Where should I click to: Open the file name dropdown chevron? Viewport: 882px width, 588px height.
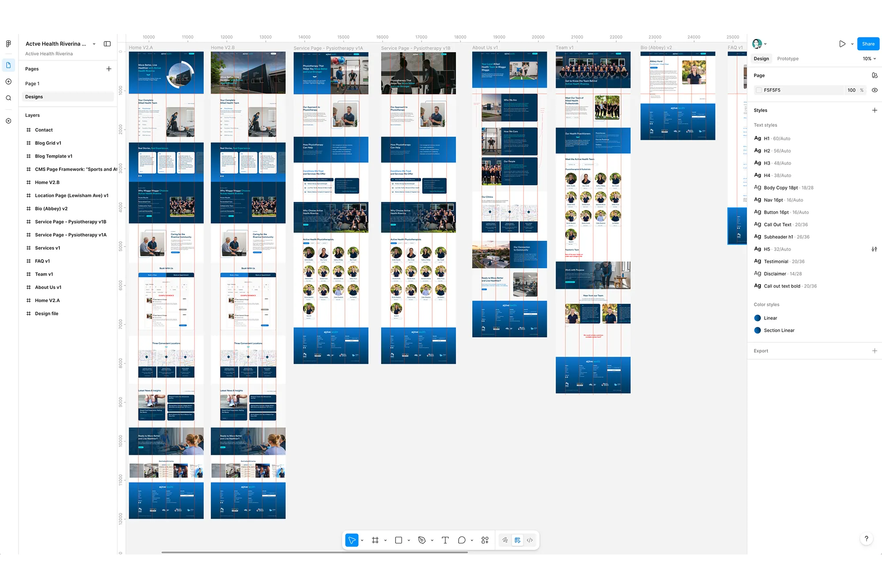[94, 44]
